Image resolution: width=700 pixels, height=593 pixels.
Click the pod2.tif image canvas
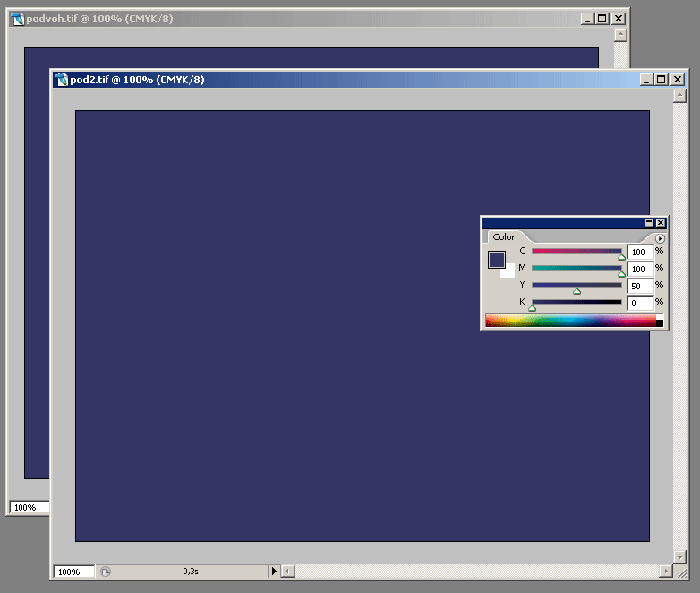[x=362, y=326]
